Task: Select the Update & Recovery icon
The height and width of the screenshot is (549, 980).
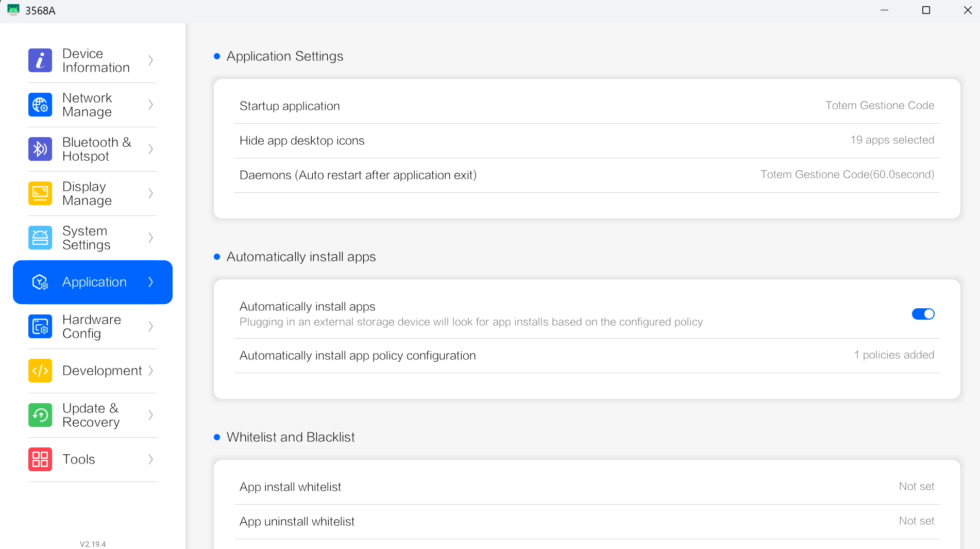Action: click(40, 415)
